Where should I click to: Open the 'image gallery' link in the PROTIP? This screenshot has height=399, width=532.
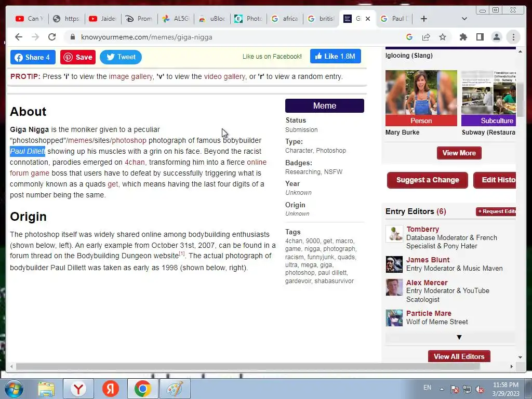click(130, 76)
